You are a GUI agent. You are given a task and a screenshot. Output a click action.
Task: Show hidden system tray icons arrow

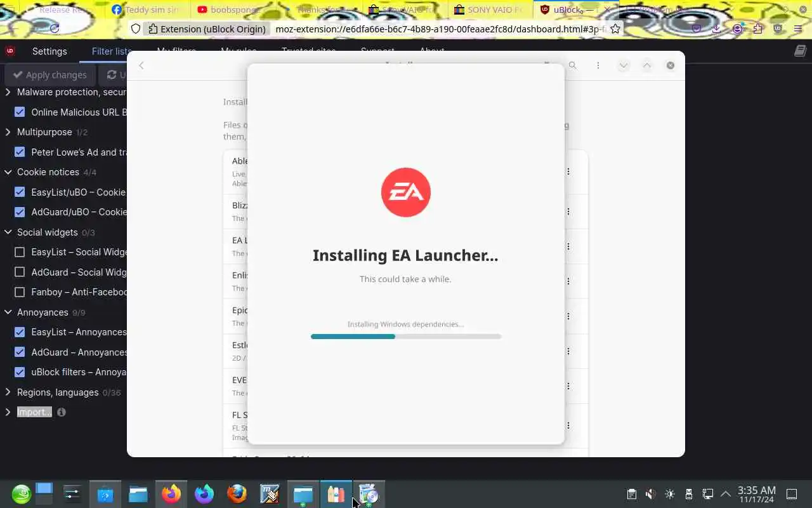(x=726, y=494)
